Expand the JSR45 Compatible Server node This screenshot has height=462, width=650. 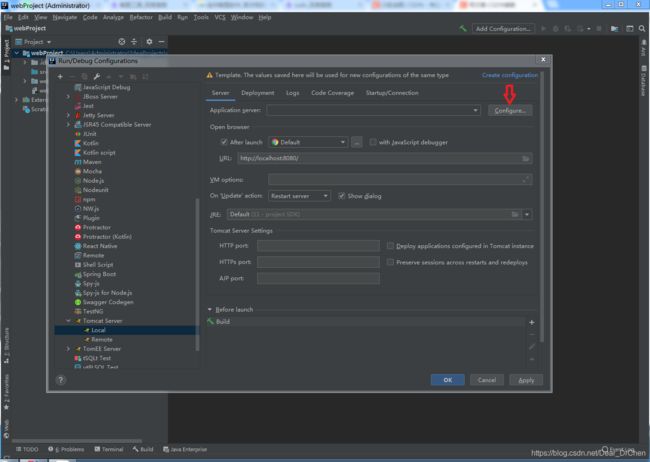pos(68,124)
